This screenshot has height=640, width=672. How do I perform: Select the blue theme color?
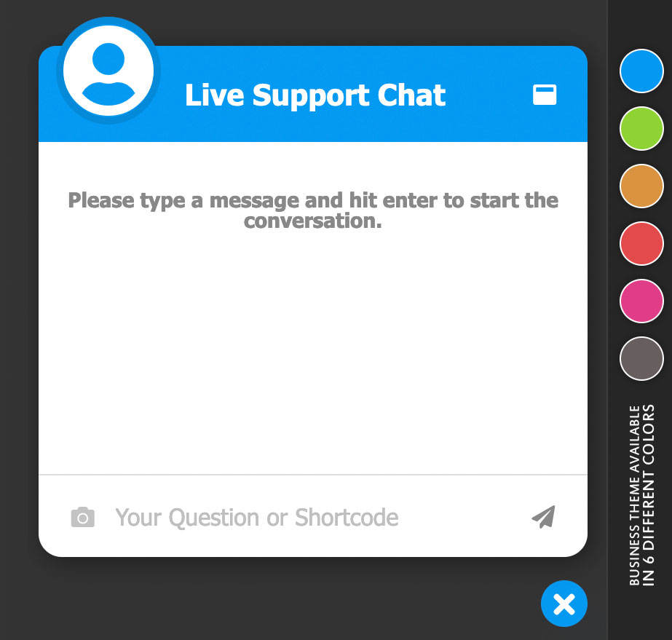click(x=641, y=71)
